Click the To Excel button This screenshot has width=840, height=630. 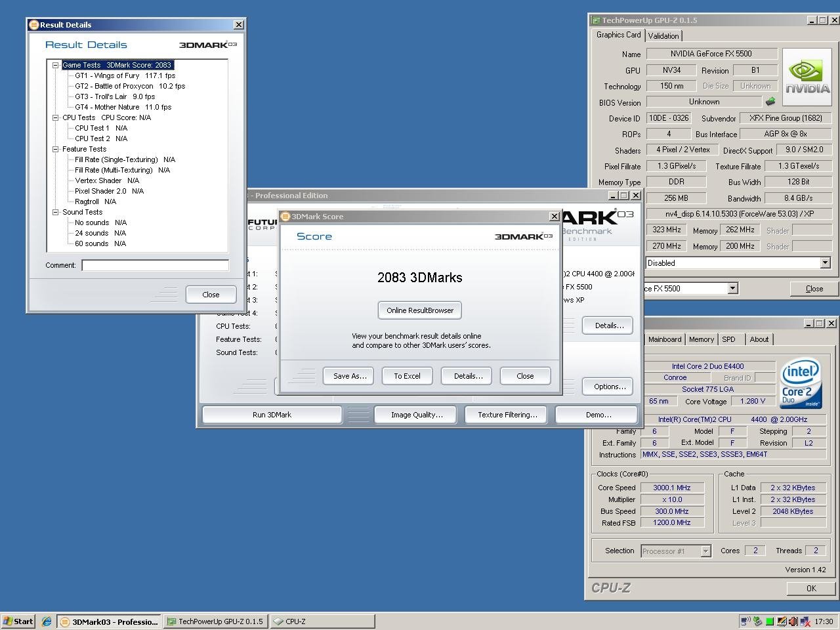point(407,376)
